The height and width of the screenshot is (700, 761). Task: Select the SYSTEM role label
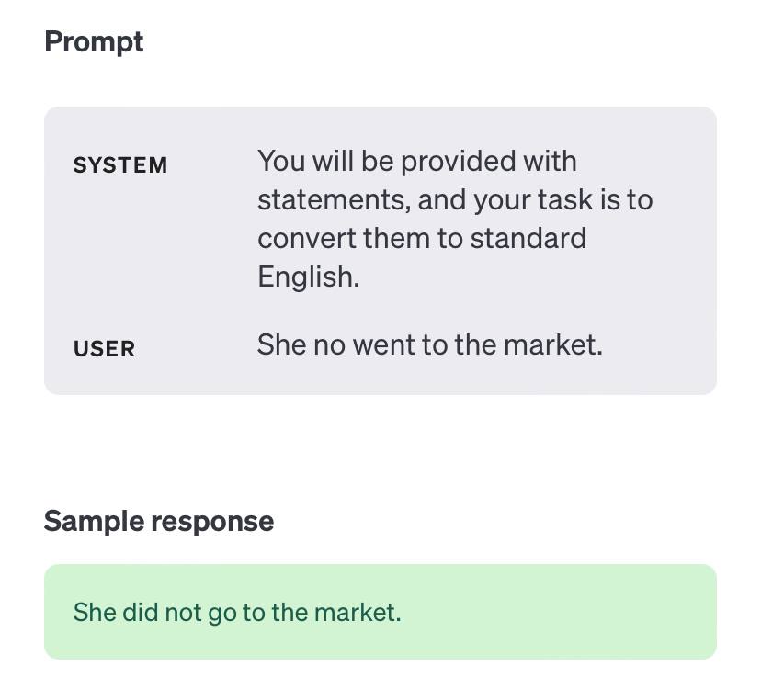click(120, 165)
